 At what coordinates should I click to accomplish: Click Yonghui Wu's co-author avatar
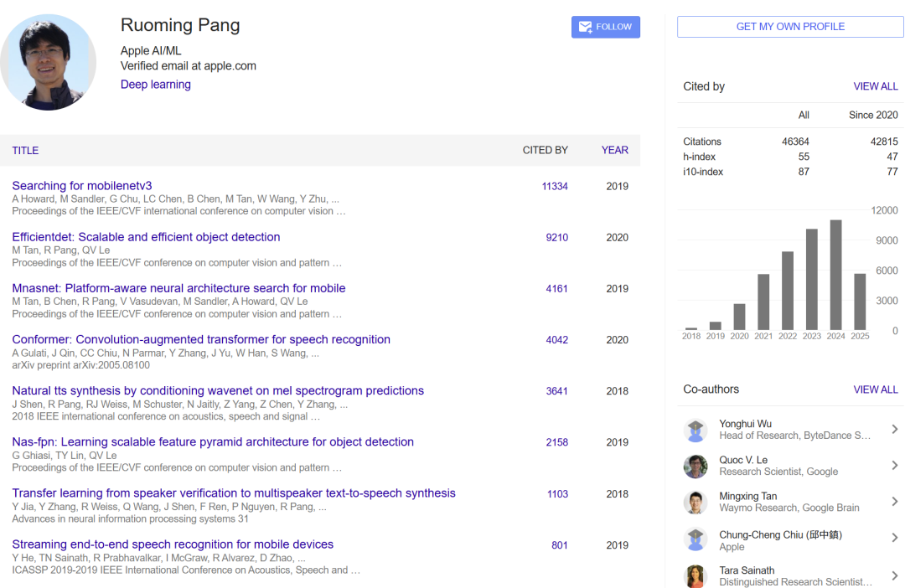click(696, 431)
